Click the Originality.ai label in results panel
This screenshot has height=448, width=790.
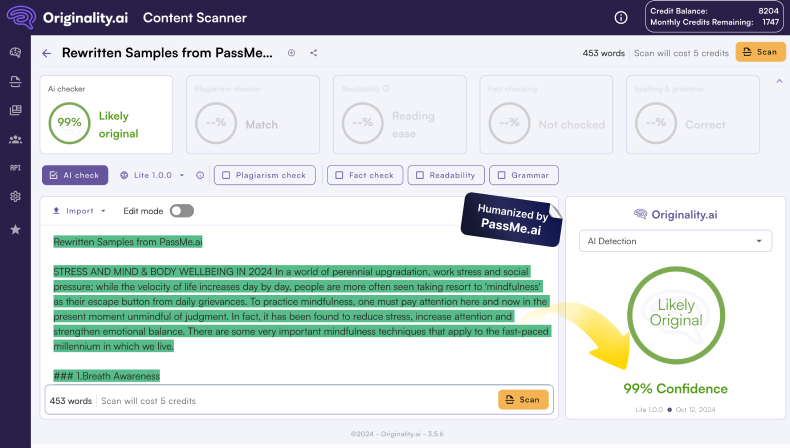coord(676,215)
